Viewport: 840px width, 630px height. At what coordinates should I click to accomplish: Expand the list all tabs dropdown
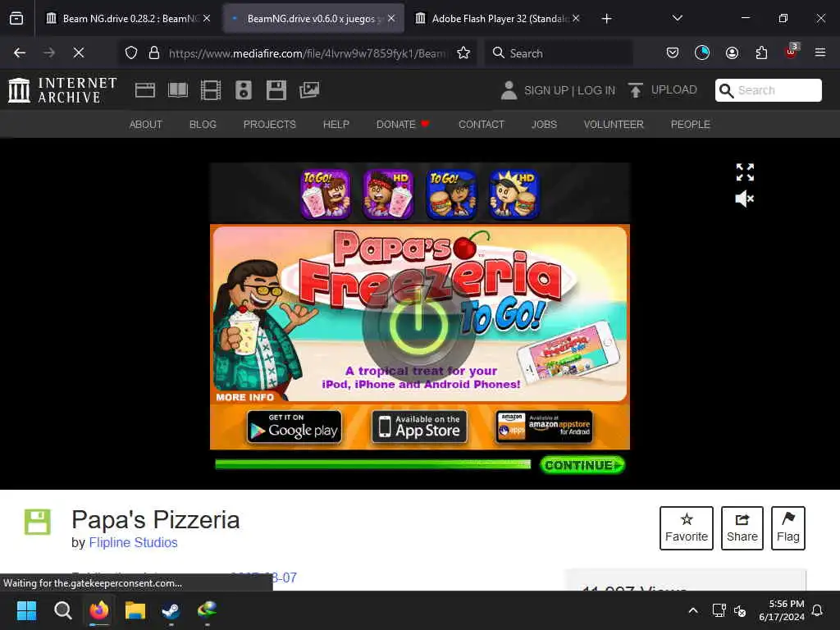point(677,18)
